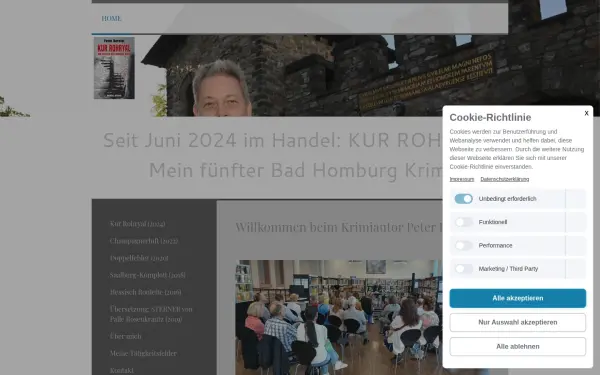This screenshot has width=600, height=375.
Task: Select Hessisch Roulette (2016) in the sidebar
Action: 145,292
